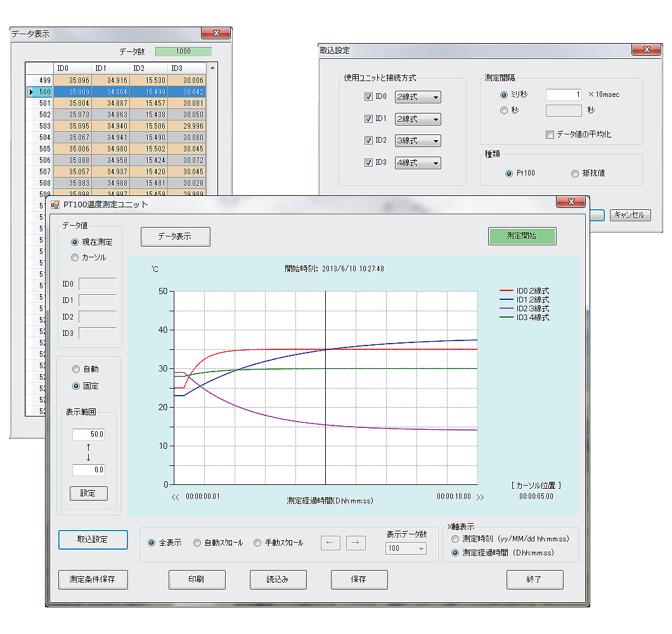
Task: Click the 測定条件保存 button
Action: click(93, 579)
